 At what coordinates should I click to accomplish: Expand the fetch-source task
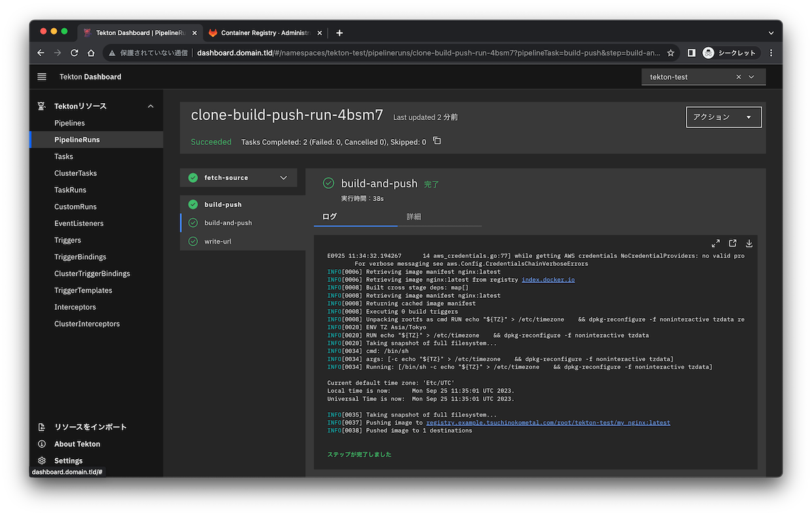pos(239,178)
